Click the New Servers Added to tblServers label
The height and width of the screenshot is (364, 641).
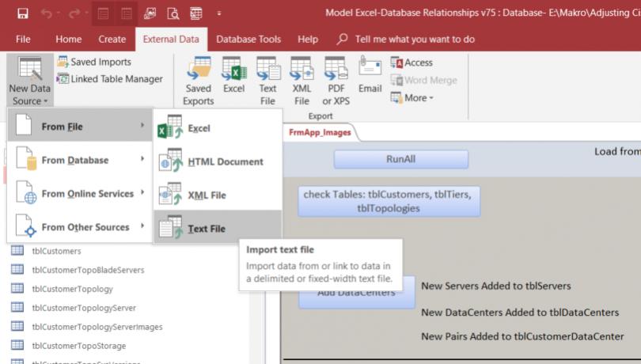pos(496,286)
